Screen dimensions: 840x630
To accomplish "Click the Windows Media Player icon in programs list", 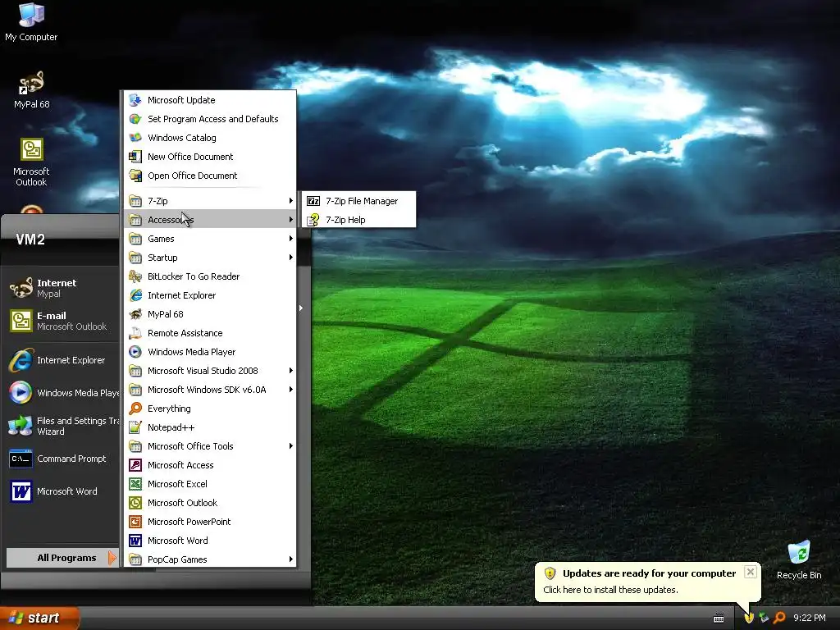I will coord(135,351).
